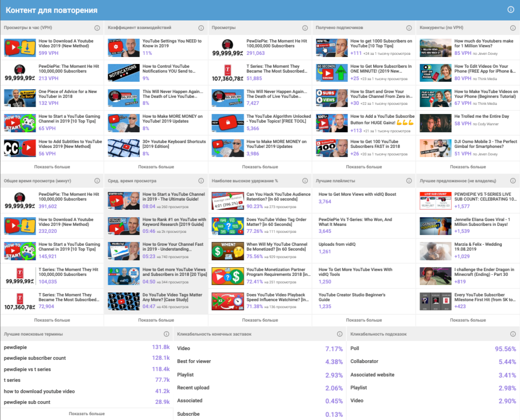Click the Subscribe end screen row
This screenshot has width=520, height=420.
coord(260,414)
